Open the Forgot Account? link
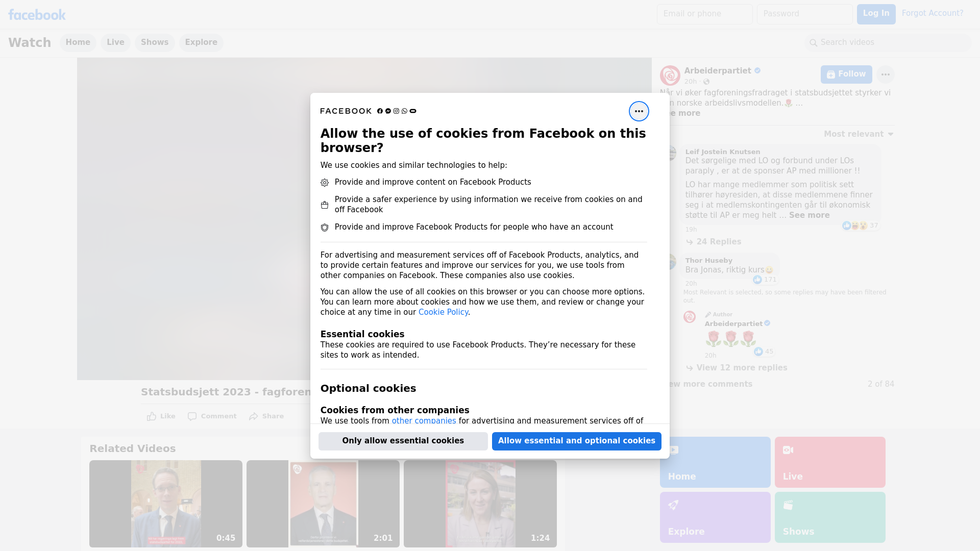The width and height of the screenshot is (980, 551). click(x=932, y=13)
